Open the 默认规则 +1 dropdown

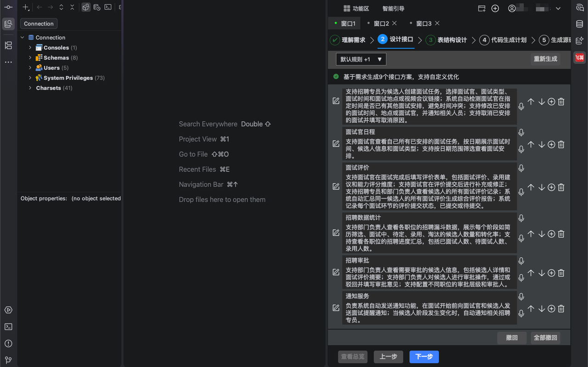tap(361, 59)
